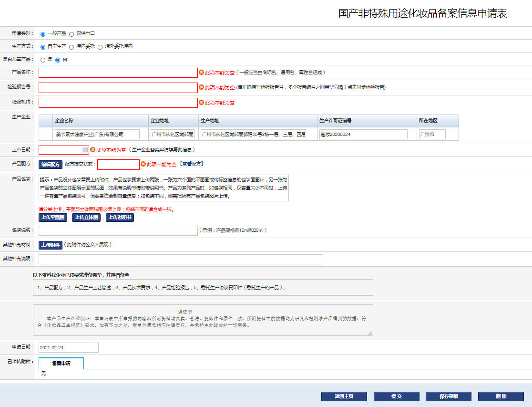Viewport: 532px width, 407px height.
Task: Click the 其他补充说明 input field
Action: tap(181, 259)
